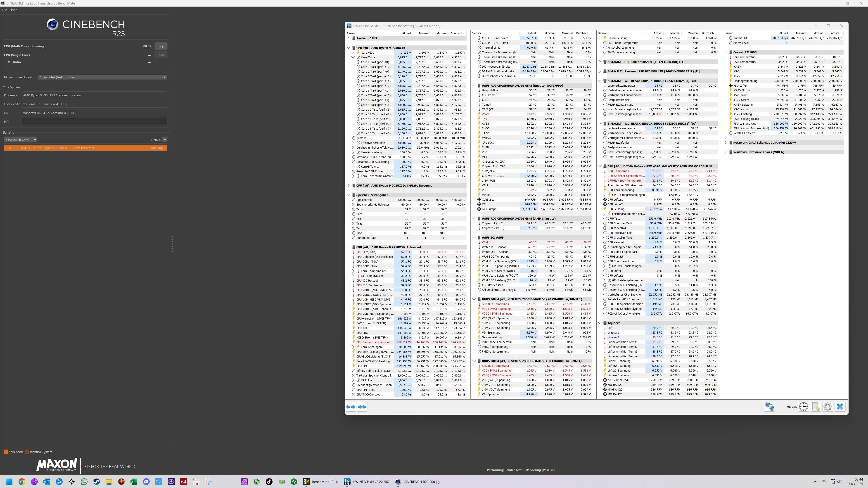Image resolution: width=868 pixels, height=488 pixels.
Task: Open the Minimum Test Duration dropdown
Action: pos(102,77)
